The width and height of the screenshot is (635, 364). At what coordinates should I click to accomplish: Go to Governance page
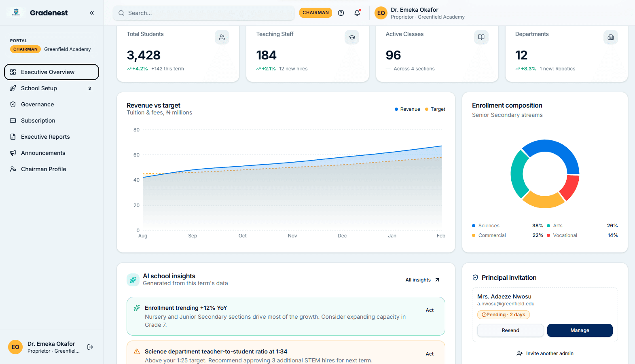tap(51, 104)
